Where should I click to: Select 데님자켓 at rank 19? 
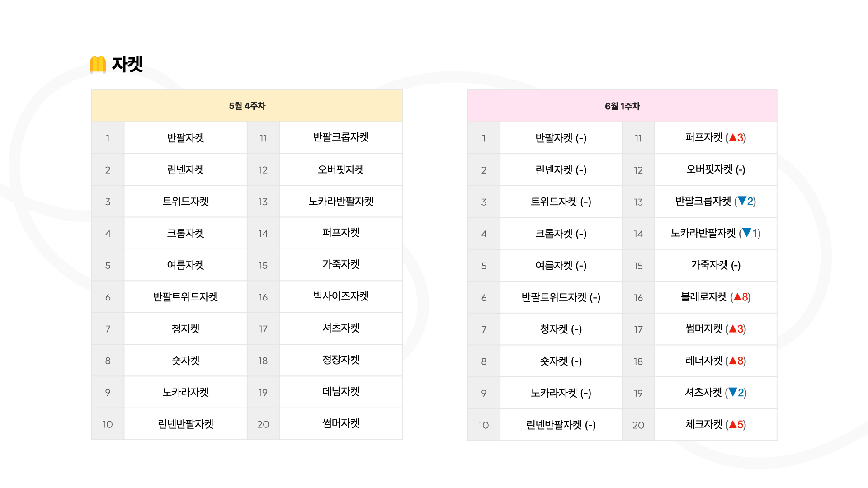pos(341,392)
